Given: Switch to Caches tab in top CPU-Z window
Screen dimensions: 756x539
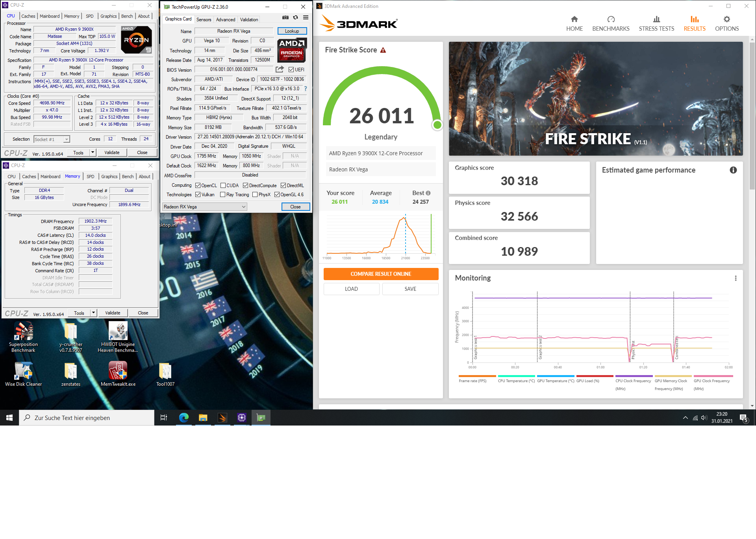Looking at the screenshot, I should 28,16.
